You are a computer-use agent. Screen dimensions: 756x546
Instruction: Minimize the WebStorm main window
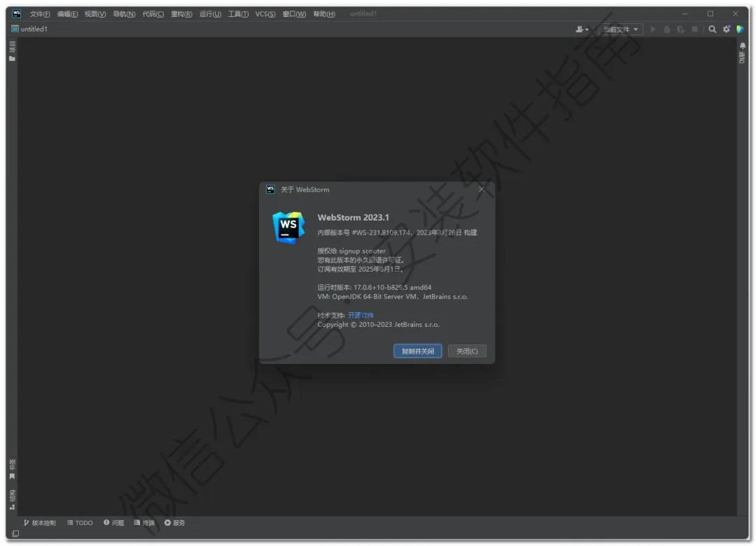(685, 14)
